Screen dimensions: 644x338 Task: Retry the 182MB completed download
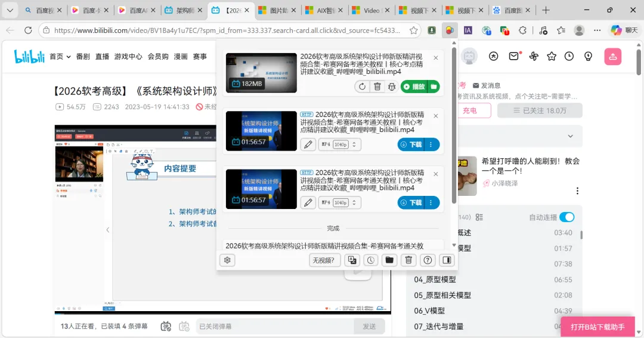362,87
